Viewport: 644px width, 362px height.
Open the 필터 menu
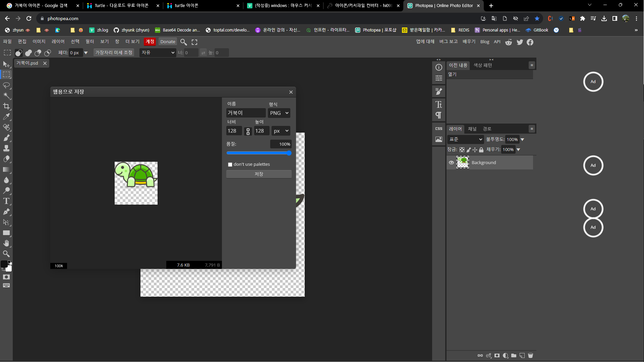point(90,42)
